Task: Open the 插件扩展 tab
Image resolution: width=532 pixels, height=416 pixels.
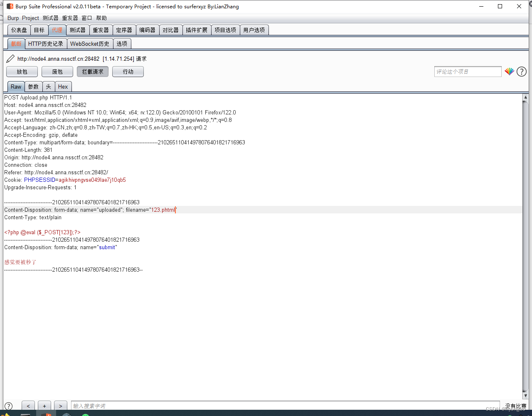Action: coord(197,30)
